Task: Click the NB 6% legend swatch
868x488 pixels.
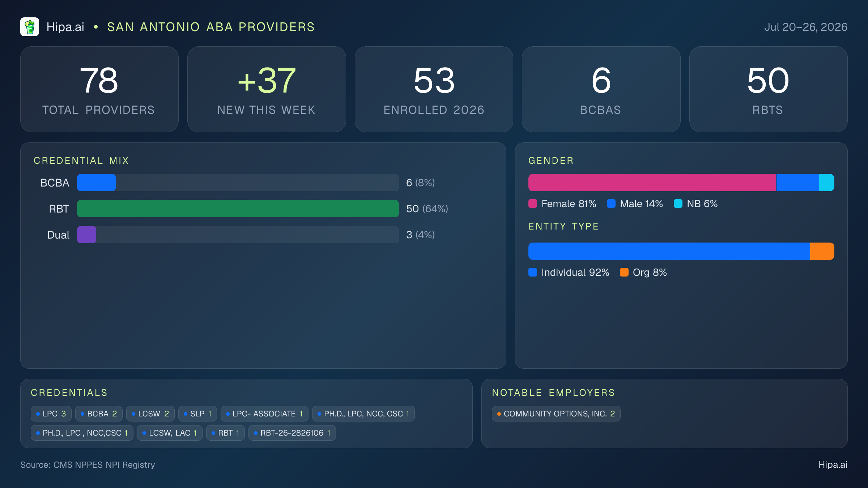Action: coord(678,204)
